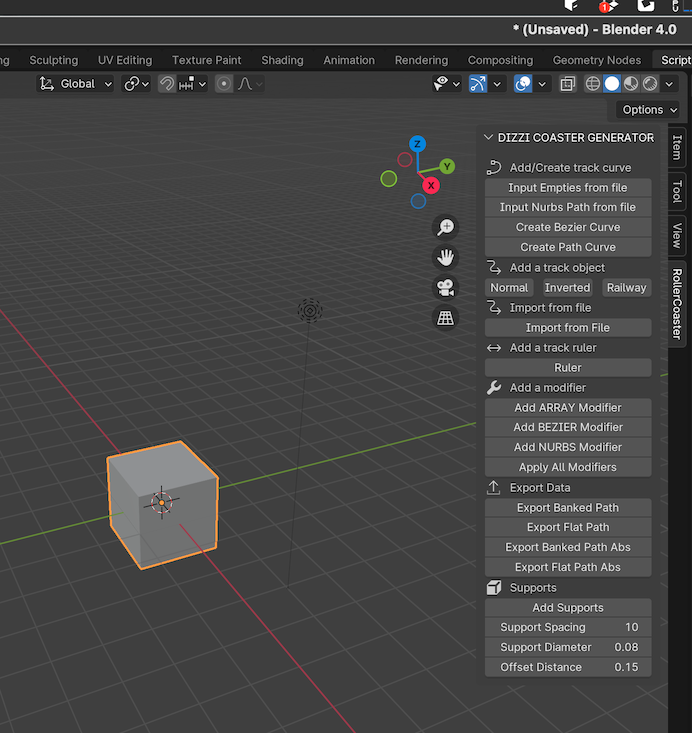Click the Y axis on navigation gizmo
692x733 pixels.
coord(447,166)
